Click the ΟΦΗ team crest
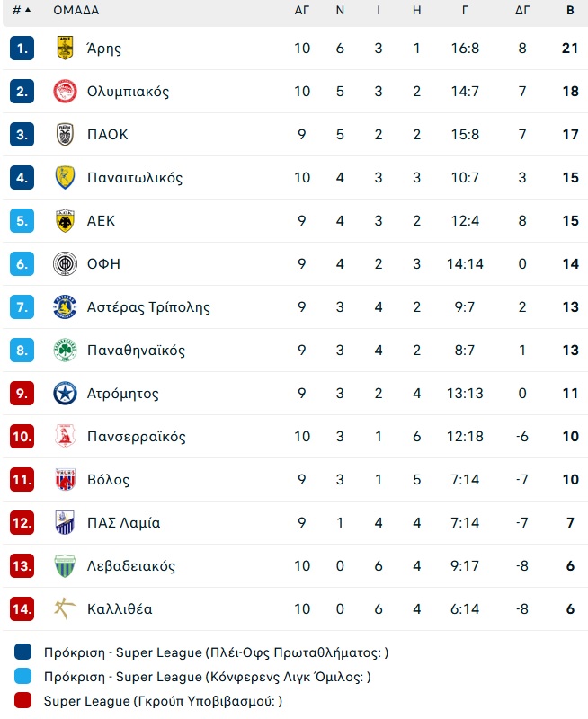The height and width of the screenshot is (719, 588). click(x=65, y=263)
